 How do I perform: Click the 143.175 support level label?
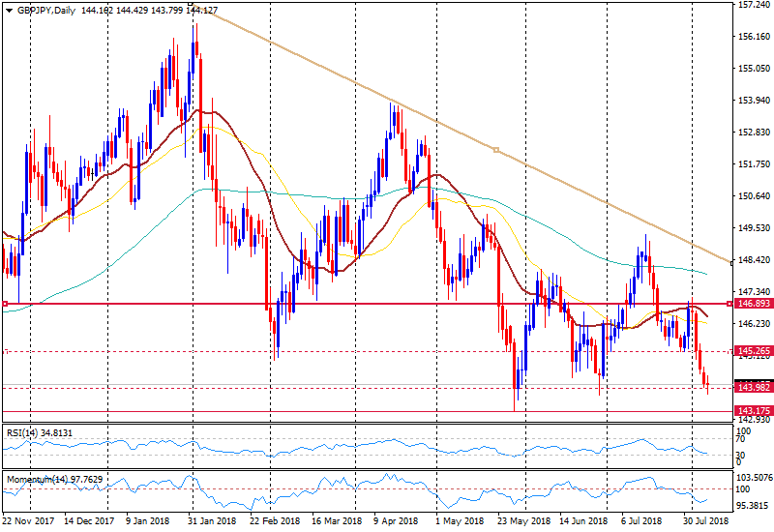(753, 411)
